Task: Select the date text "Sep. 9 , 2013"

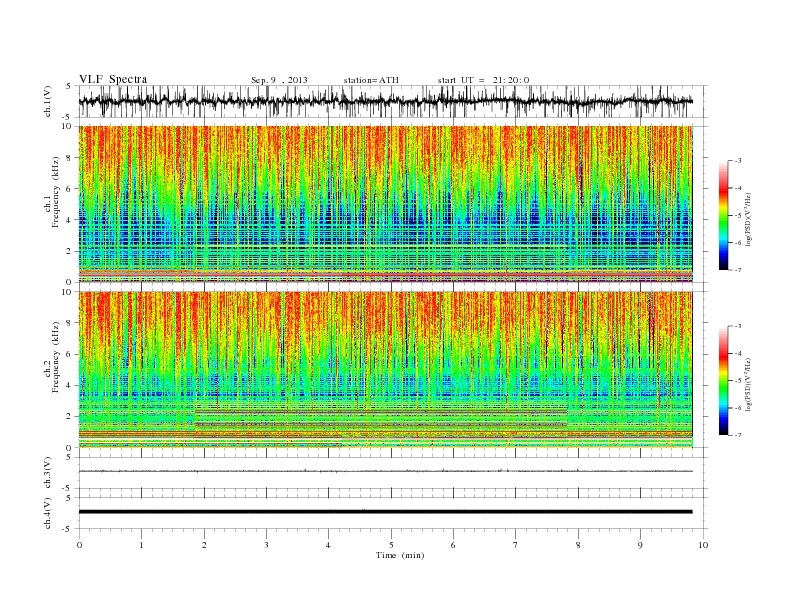Action: [x=279, y=80]
